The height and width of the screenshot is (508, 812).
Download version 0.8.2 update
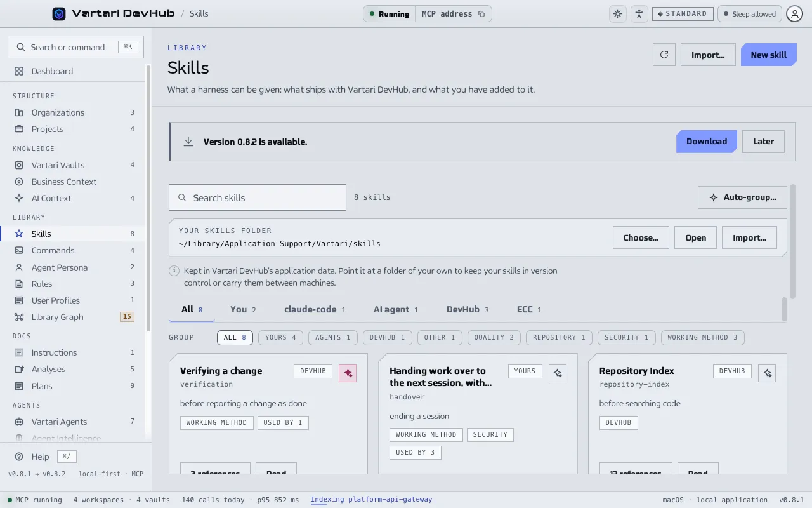click(x=707, y=142)
